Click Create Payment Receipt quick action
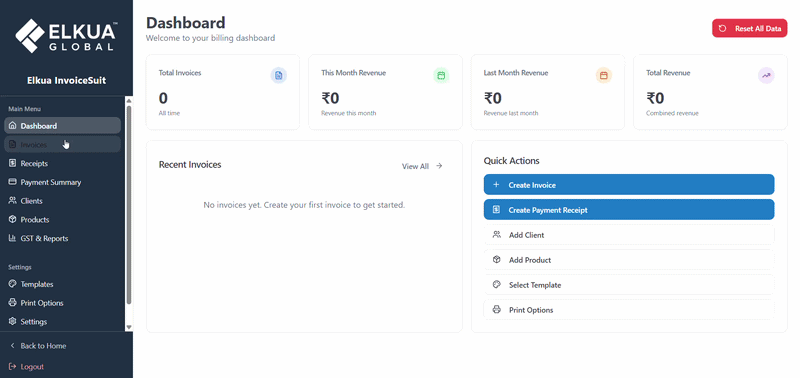Screen dimensions: 800x378 629,210
